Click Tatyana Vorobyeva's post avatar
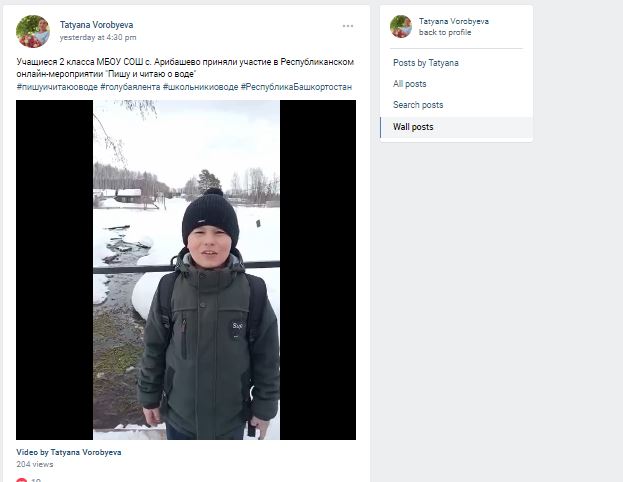623x482 pixels. click(33, 31)
